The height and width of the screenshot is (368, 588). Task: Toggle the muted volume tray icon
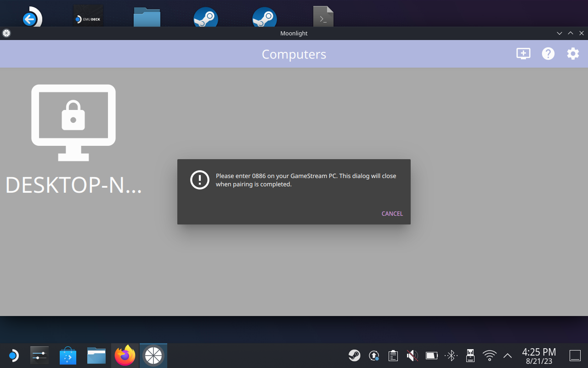click(x=412, y=356)
